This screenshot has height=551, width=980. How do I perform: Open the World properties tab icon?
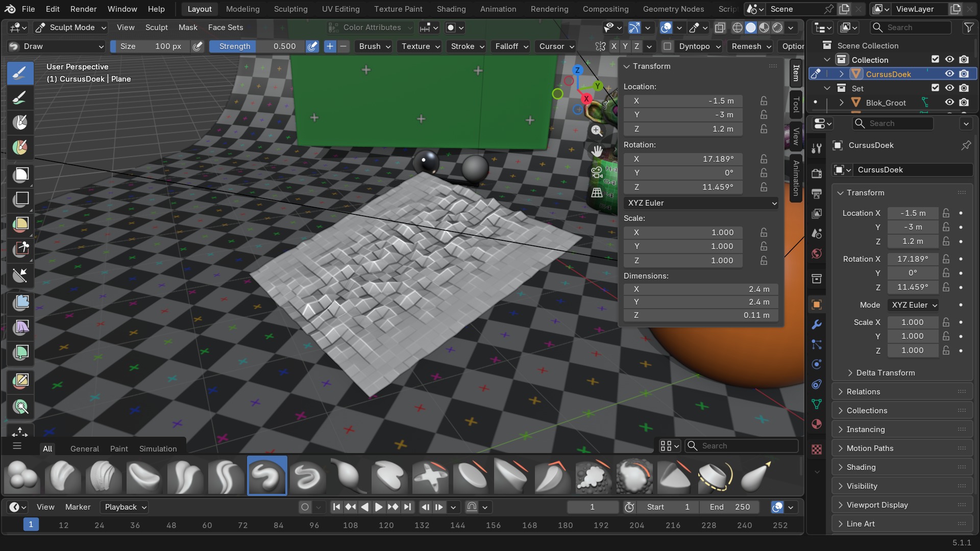817,254
